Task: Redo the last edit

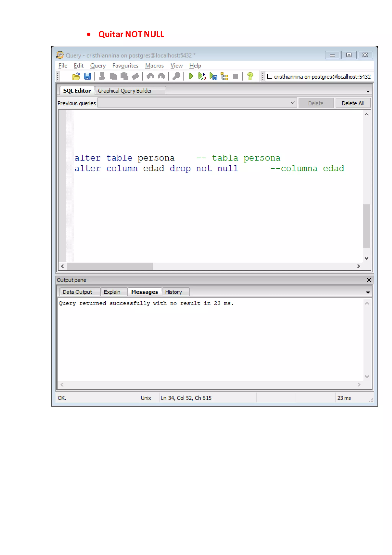Action: tap(162, 76)
